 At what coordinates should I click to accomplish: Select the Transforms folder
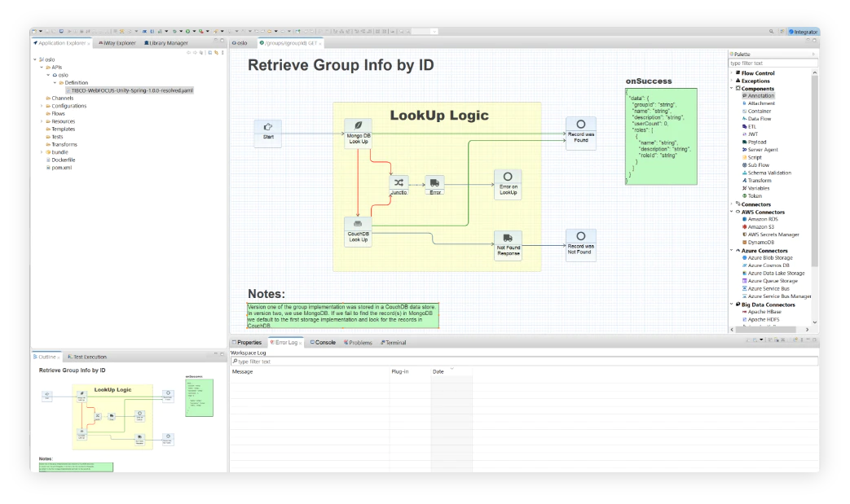tap(62, 145)
